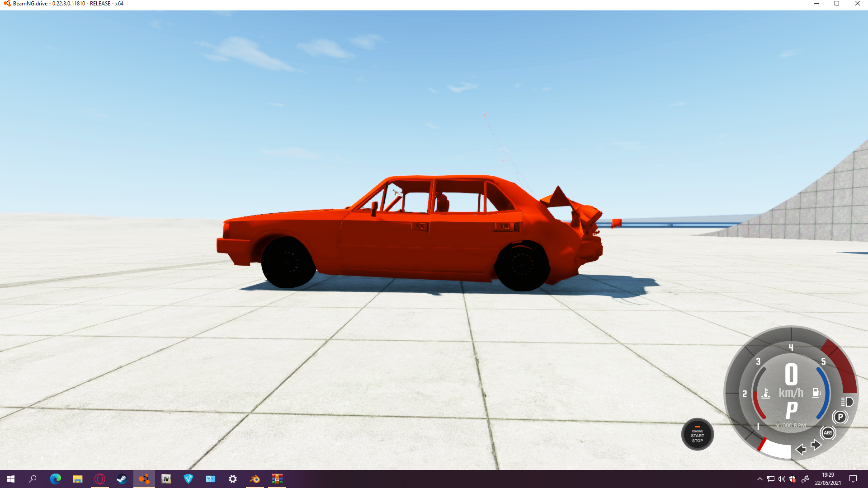This screenshot has height=488, width=868.
Task: Switch to BeamNG.drive taskbar icon
Action: (x=144, y=479)
